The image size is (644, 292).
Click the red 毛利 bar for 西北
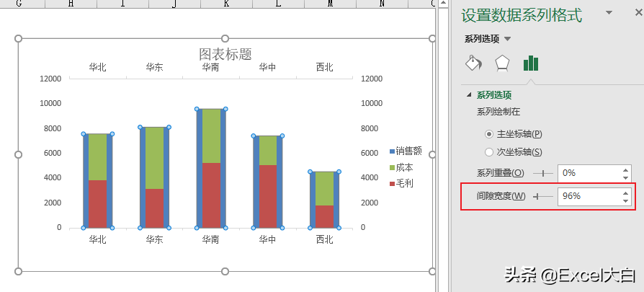point(324,216)
